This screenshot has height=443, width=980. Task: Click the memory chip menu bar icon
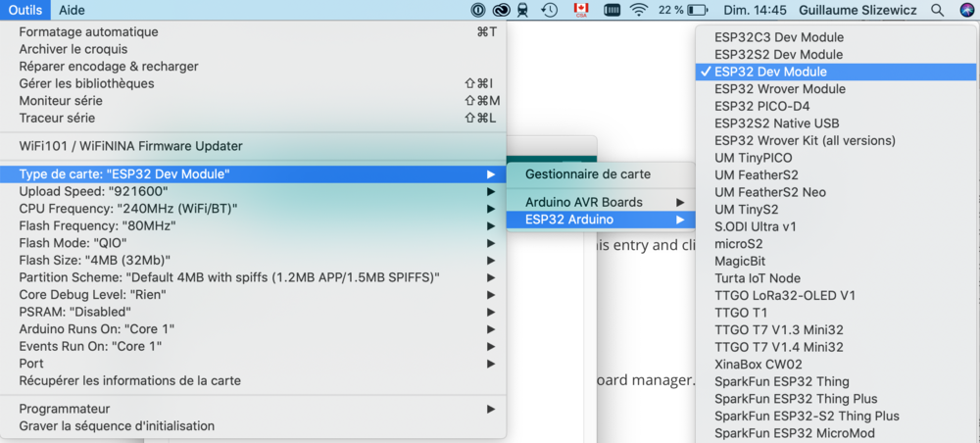612,10
